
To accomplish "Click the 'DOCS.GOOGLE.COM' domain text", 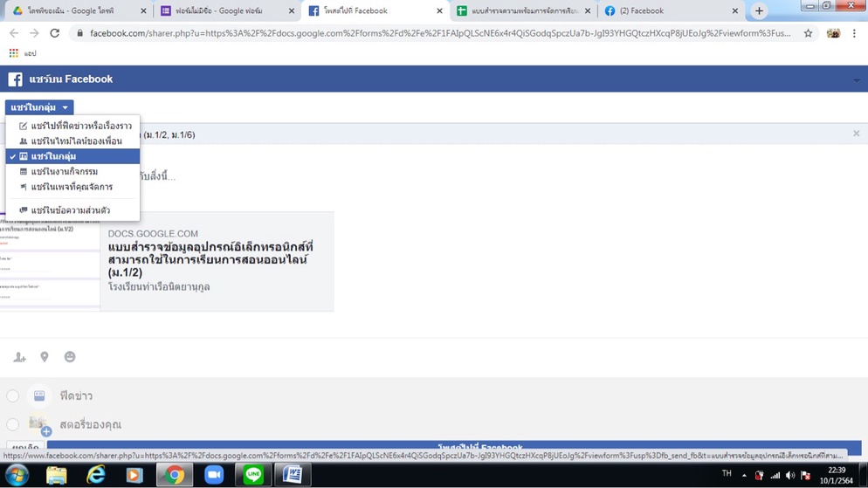I will coord(153,233).
